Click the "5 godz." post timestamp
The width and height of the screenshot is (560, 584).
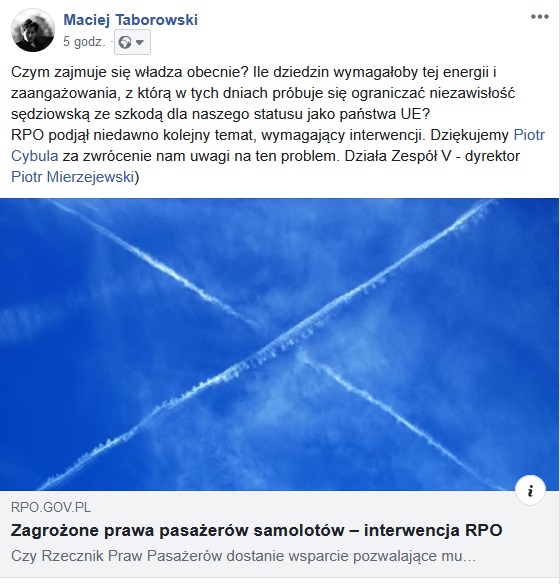click(84, 42)
